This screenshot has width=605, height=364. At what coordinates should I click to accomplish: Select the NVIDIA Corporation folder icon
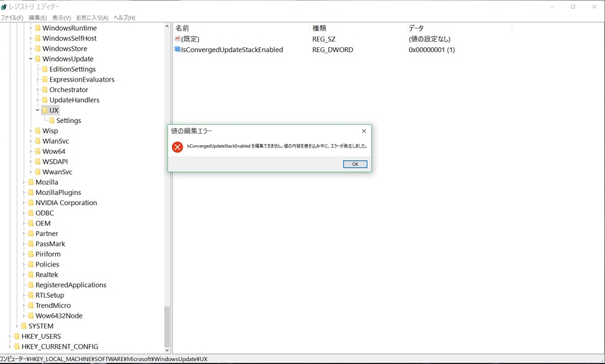pos(31,203)
